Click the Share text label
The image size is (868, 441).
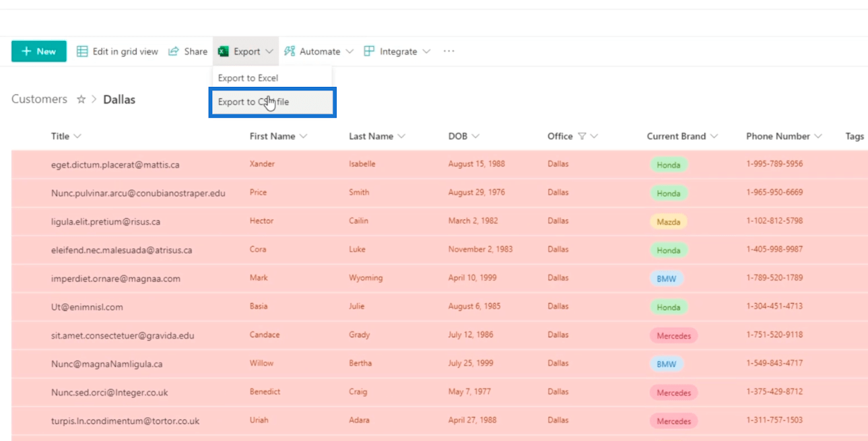pyautogui.click(x=196, y=51)
